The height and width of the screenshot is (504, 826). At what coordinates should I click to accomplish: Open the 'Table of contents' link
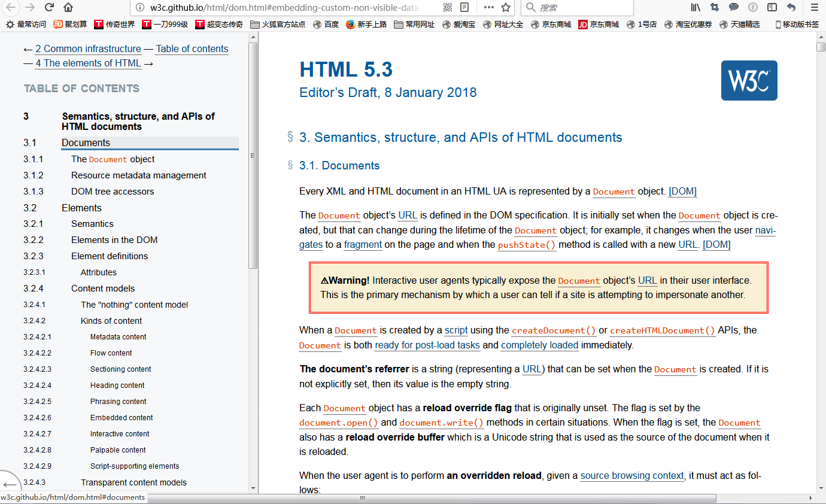192,49
